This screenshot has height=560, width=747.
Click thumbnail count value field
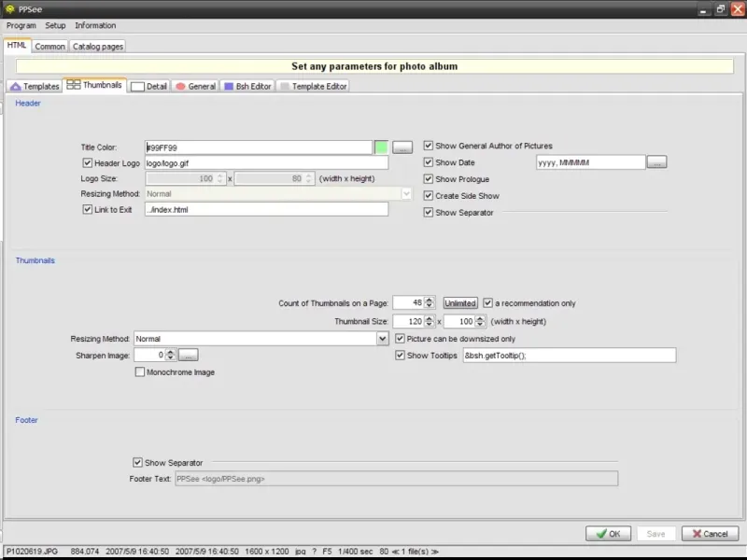pos(408,302)
